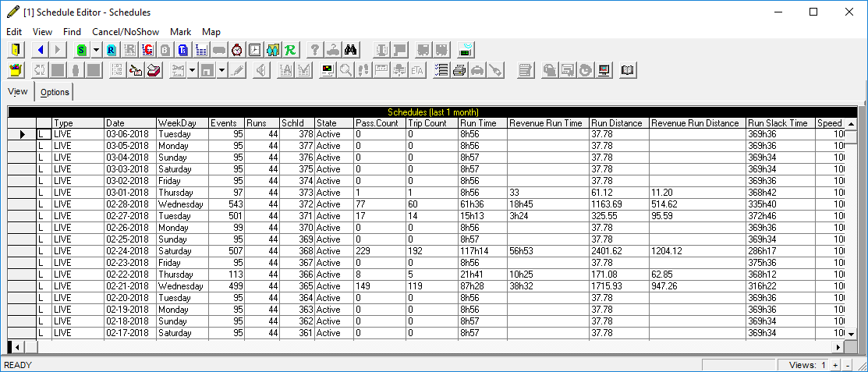
Task: Open the Edit menu
Action: (14, 32)
